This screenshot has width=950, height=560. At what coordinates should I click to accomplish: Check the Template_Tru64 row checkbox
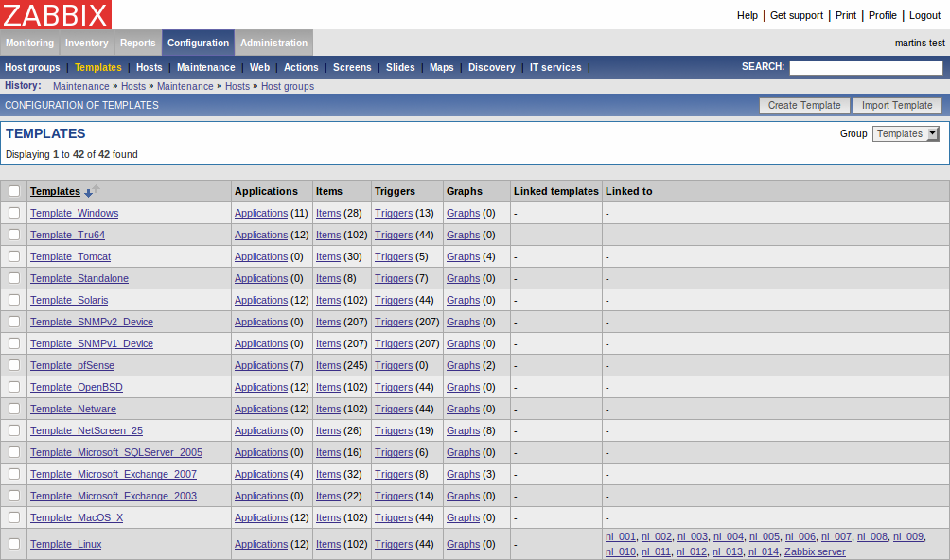pos(14,235)
